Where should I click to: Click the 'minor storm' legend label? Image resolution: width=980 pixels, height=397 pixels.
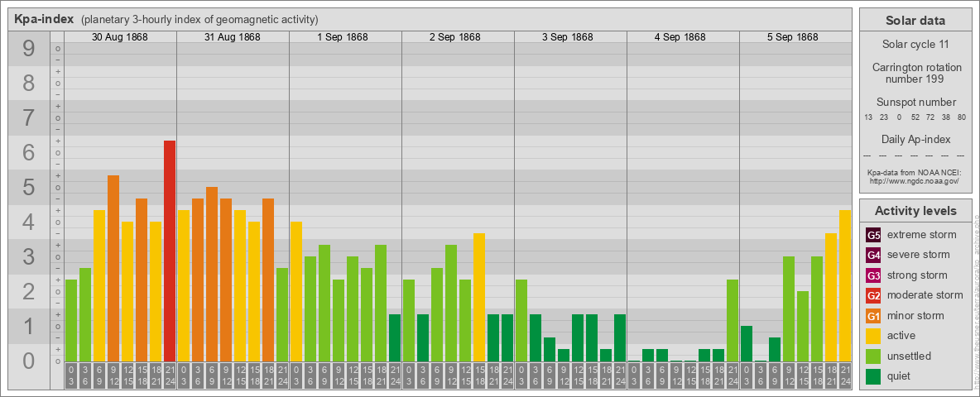(x=915, y=315)
